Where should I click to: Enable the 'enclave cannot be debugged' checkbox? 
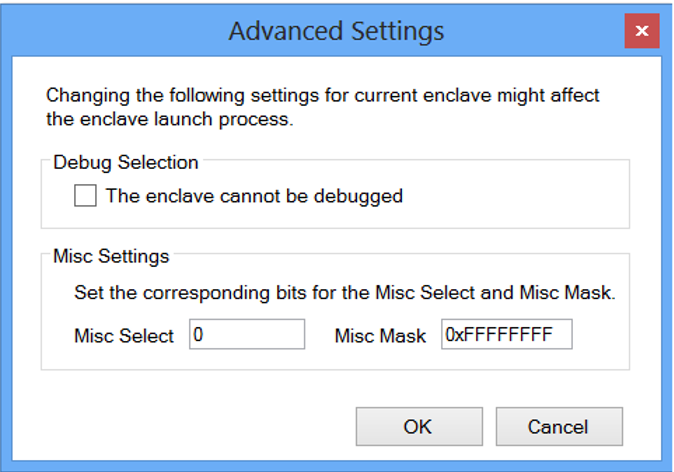(86, 196)
